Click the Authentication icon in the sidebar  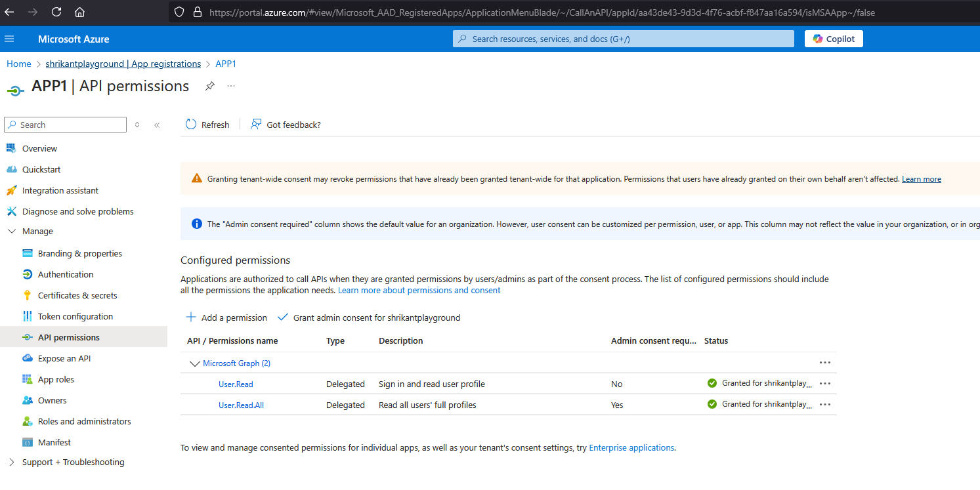[x=27, y=274]
